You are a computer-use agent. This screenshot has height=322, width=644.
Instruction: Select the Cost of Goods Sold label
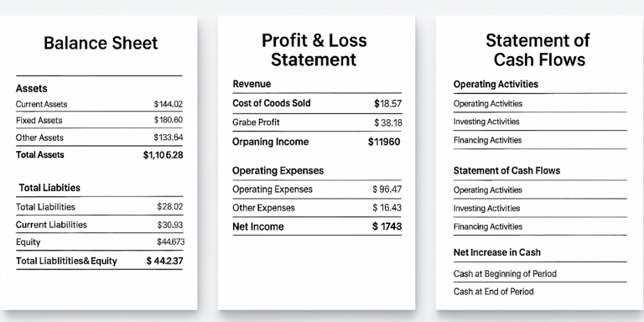click(x=272, y=103)
